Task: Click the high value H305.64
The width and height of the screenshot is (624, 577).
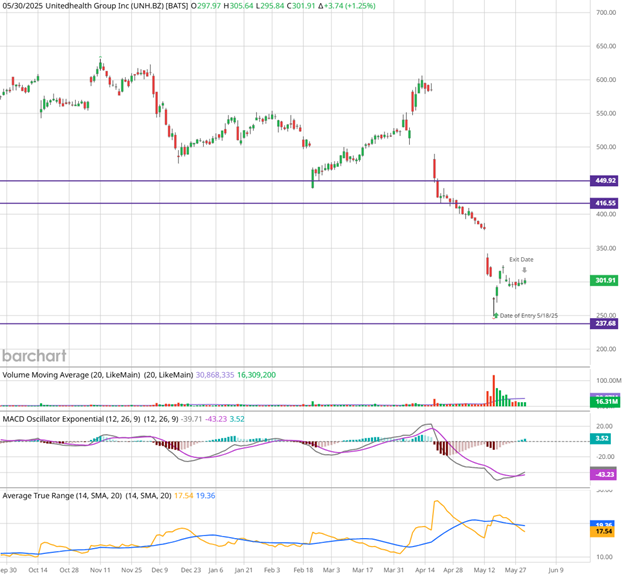Action: pos(238,6)
